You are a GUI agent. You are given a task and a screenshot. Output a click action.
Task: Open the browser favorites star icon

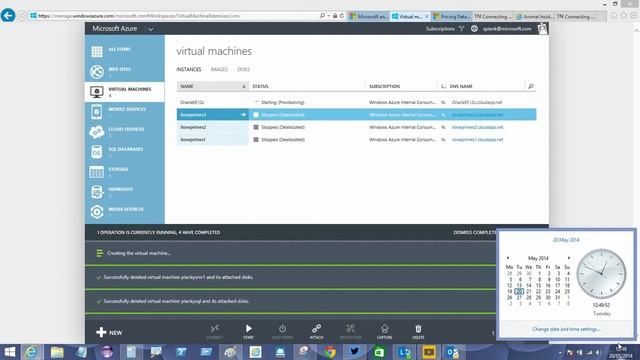coord(624,16)
